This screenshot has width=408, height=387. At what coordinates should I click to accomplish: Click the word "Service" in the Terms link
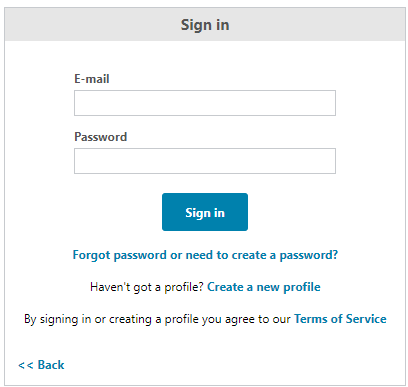click(366, 319)
